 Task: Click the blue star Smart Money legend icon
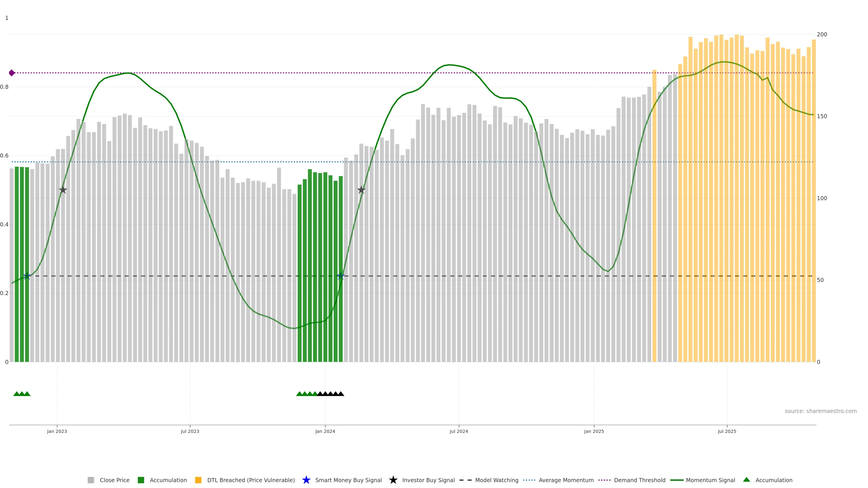pos(306,480)
